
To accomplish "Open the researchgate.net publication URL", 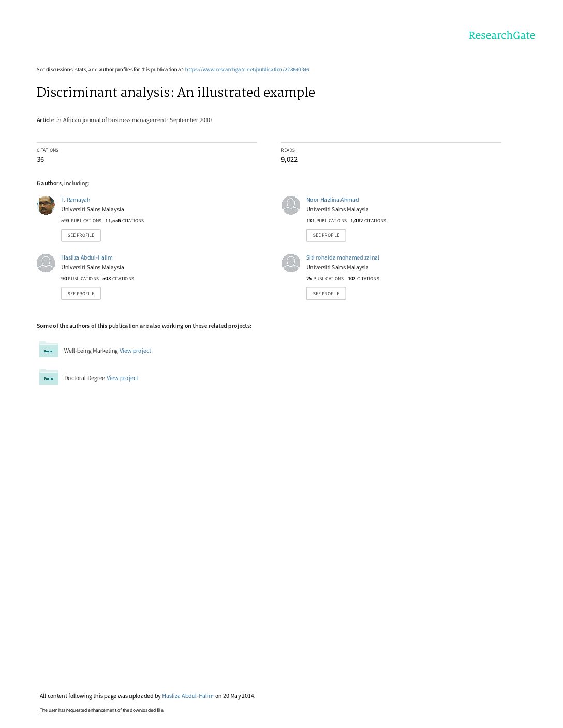I will (247, 70).
